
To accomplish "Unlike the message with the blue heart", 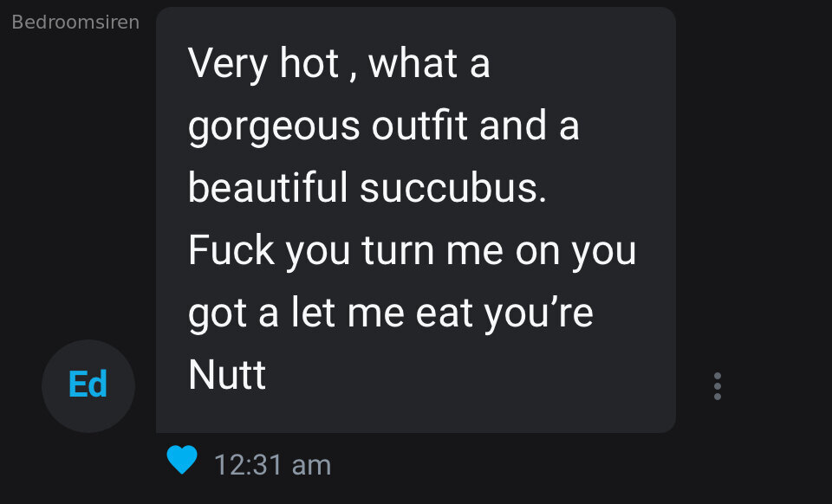I will [x=182, y=460].
